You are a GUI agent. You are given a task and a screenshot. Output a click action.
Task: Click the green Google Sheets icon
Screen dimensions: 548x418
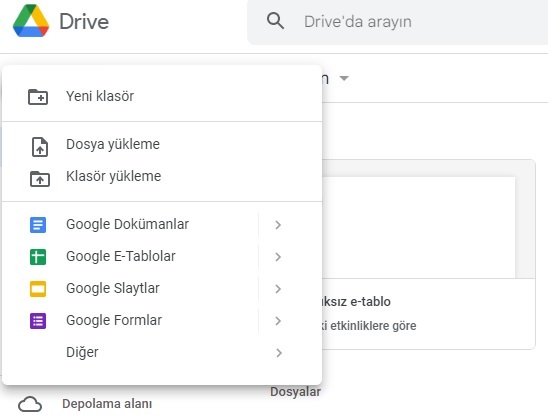[38, 257]
